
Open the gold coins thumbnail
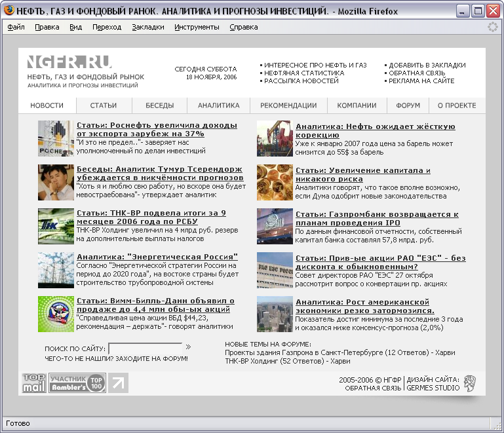click(x=275, y=183)
